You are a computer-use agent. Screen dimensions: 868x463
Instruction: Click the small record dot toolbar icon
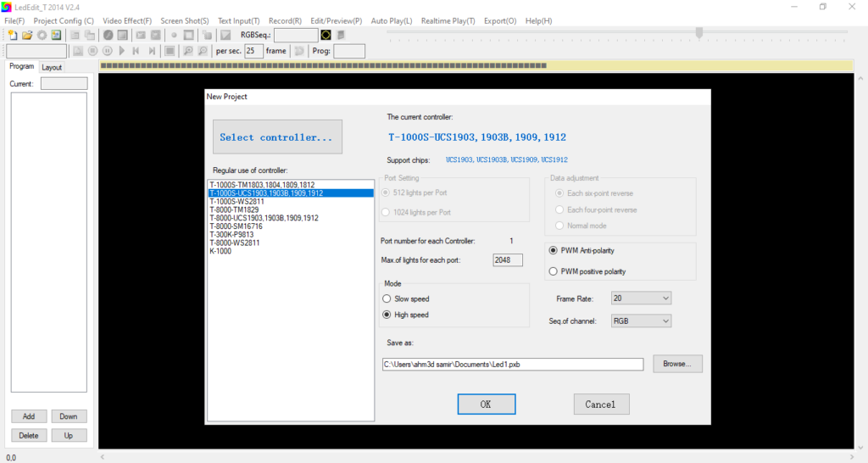click(x=174, y=35)
